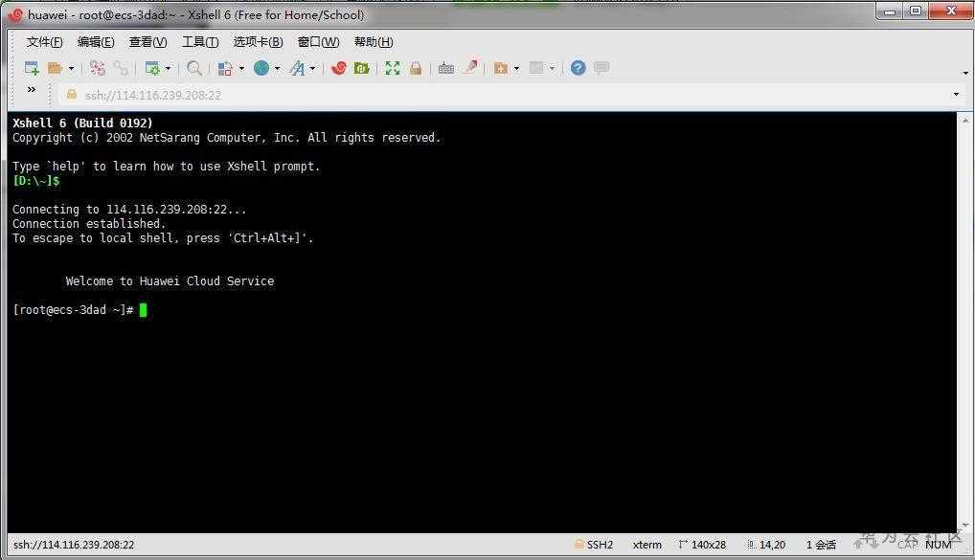Click the SSH2 status bar entry
The image size is (975, 560).
click(x=595, y=545)
